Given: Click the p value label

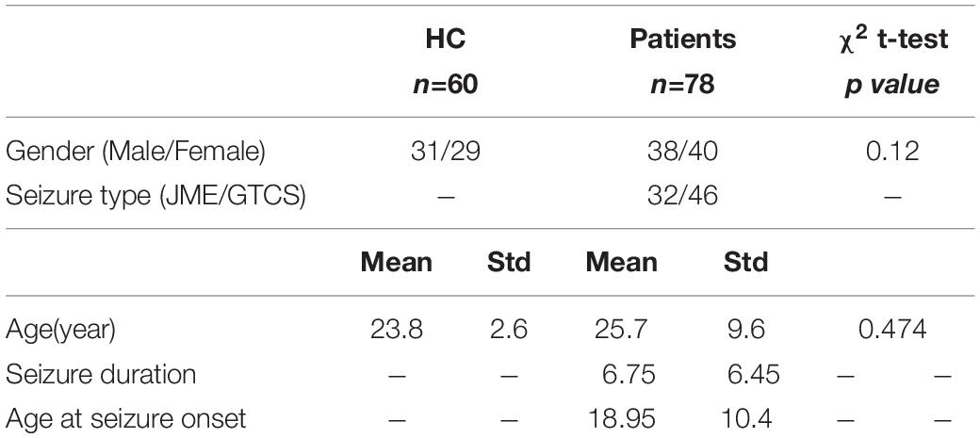Looking at the screenshot, I should coord(891,85).
